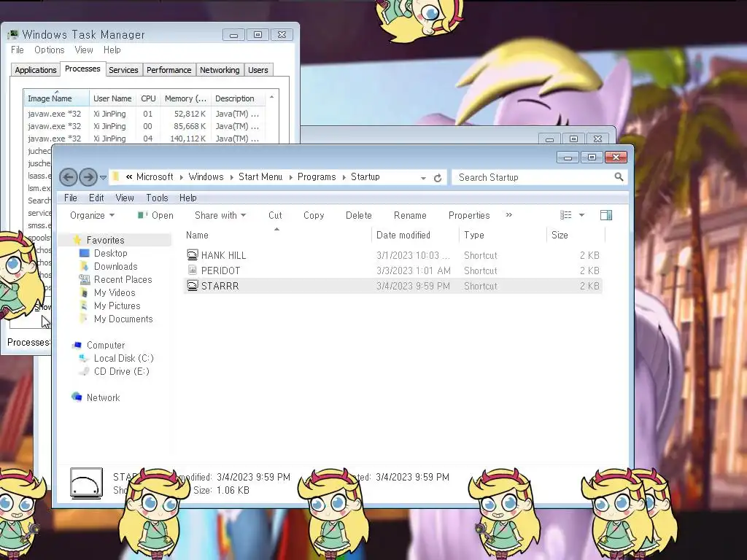Open My Videos in navigation pane

(115, 292)
